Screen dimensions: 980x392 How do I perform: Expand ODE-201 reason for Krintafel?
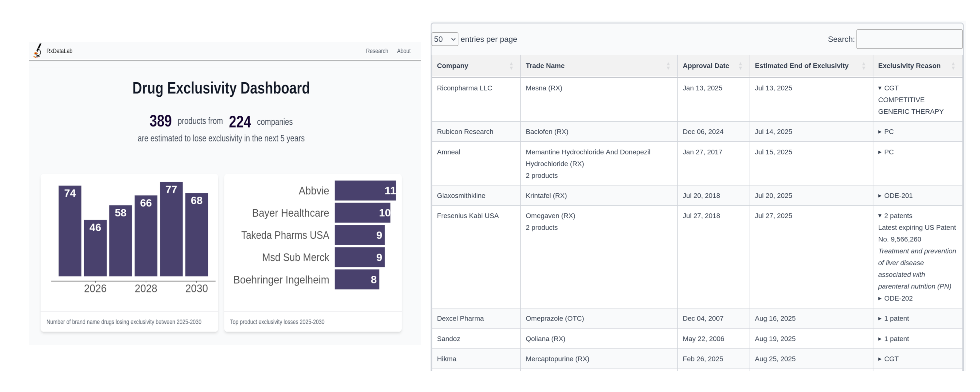(895, 196)
